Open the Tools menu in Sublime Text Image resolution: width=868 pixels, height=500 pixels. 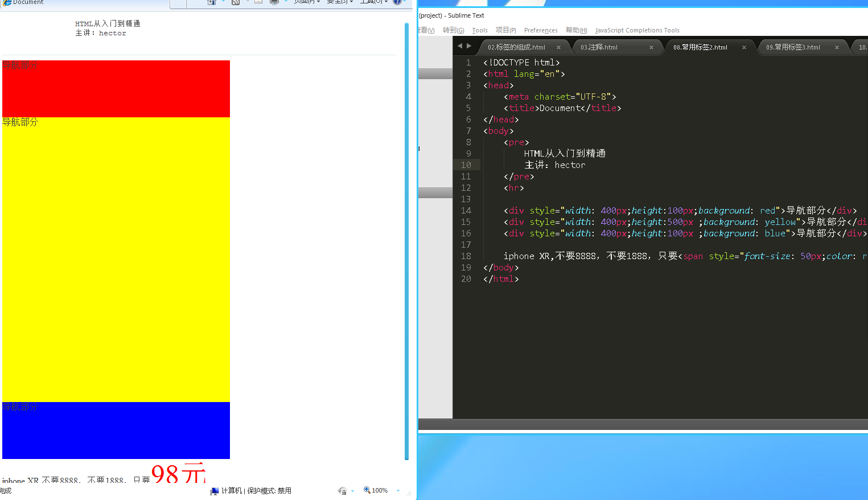coord(480,30)
